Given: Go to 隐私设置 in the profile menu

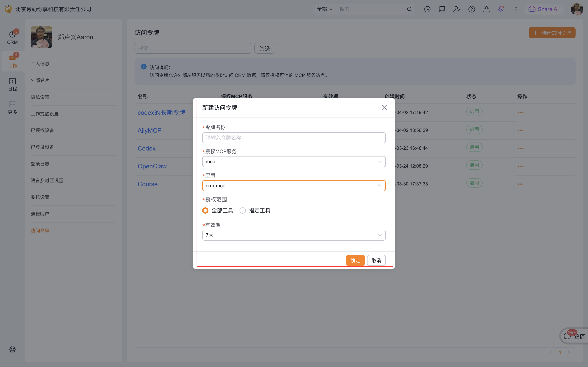Looking at the screenshot, I should (40, 97).
